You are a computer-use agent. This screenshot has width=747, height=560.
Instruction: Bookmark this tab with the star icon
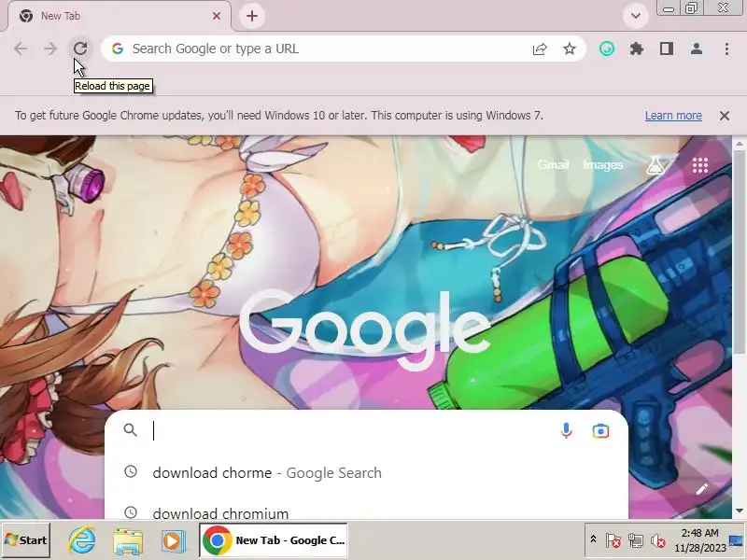[x=570, y=49]
